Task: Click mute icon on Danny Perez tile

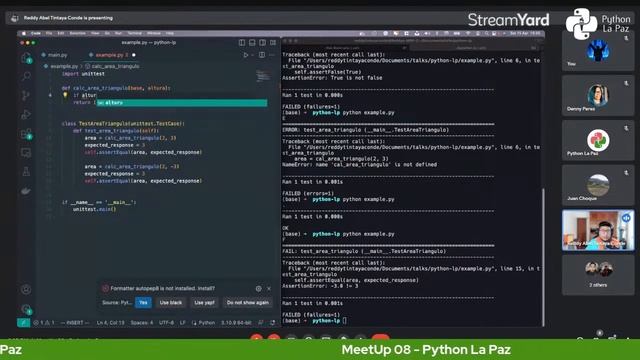Action: coord(626,83)
